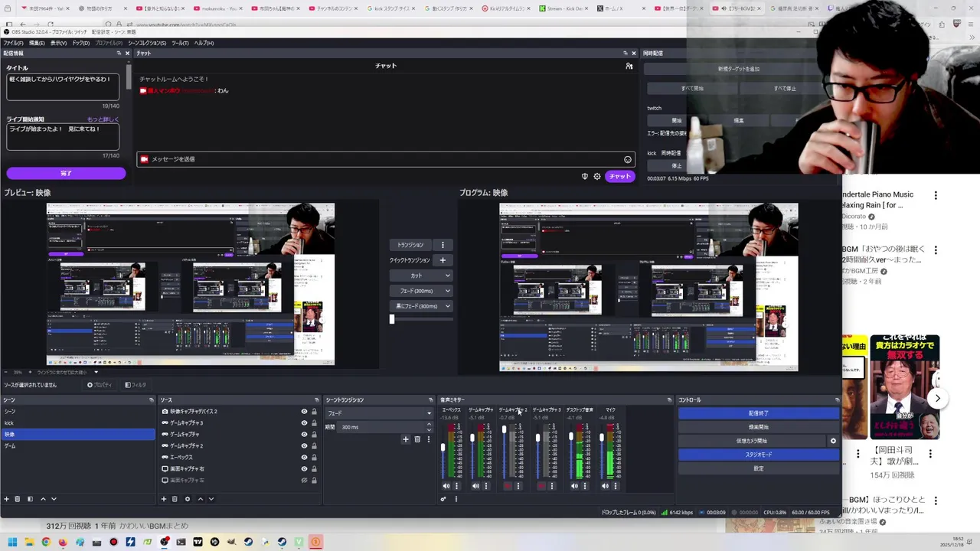This screenshot has height=551, width=980.
Task: Open the ヘルプ(H) menu
Action: click(x=204, y=43)
